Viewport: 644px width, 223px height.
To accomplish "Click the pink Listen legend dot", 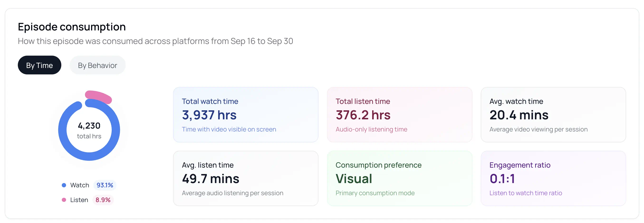I will point(64,200).
